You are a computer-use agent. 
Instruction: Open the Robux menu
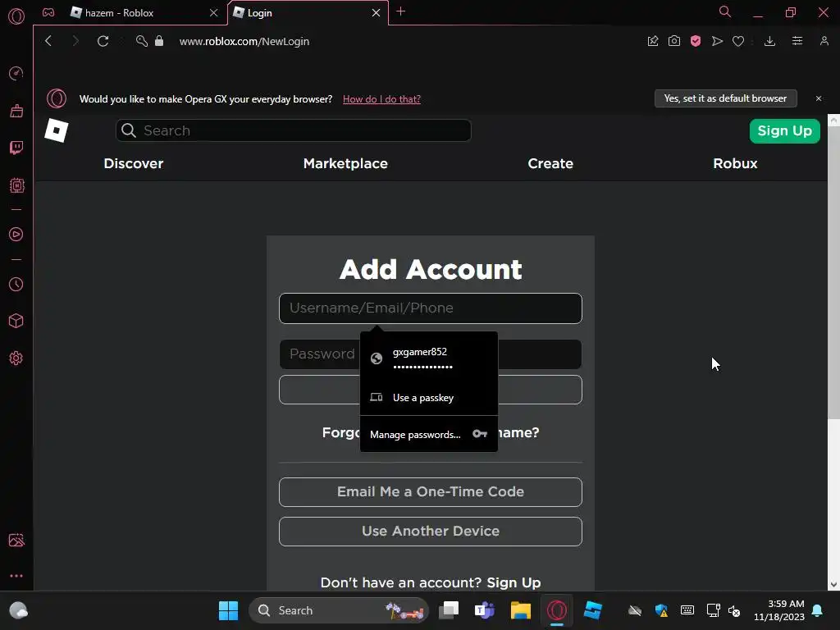point(735,163)
